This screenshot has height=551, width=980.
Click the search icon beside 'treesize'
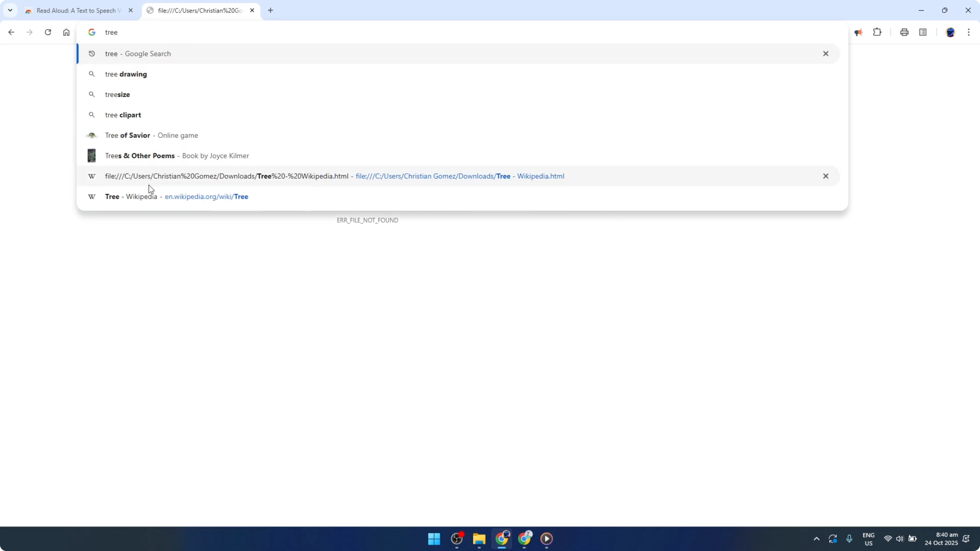[x=92, y=94]
